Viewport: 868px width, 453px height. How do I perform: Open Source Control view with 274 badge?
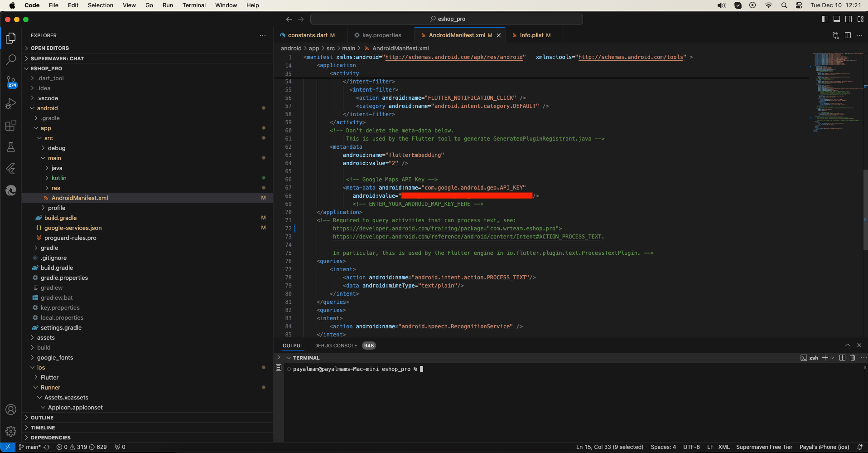pyautogui.click(x=11, y=82)
